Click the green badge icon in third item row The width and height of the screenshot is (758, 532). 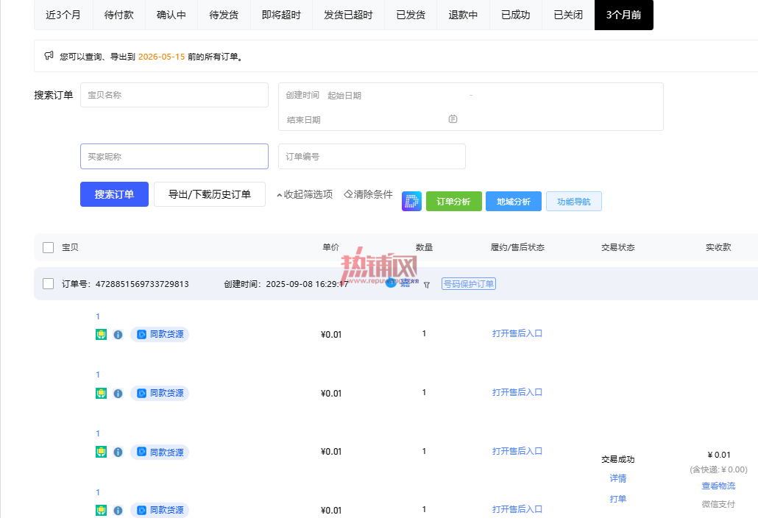[x=101, y=452]
